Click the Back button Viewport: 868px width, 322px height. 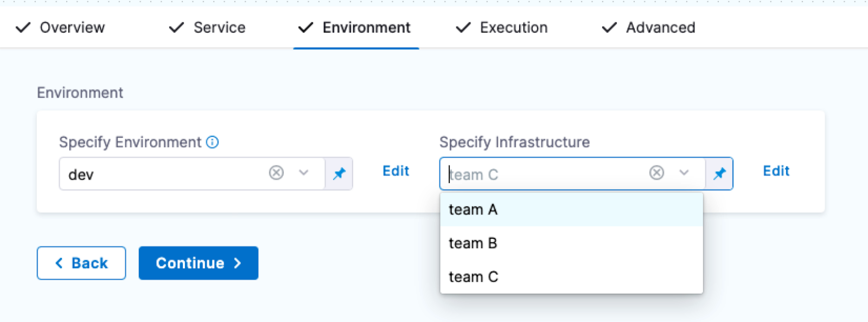81,263
